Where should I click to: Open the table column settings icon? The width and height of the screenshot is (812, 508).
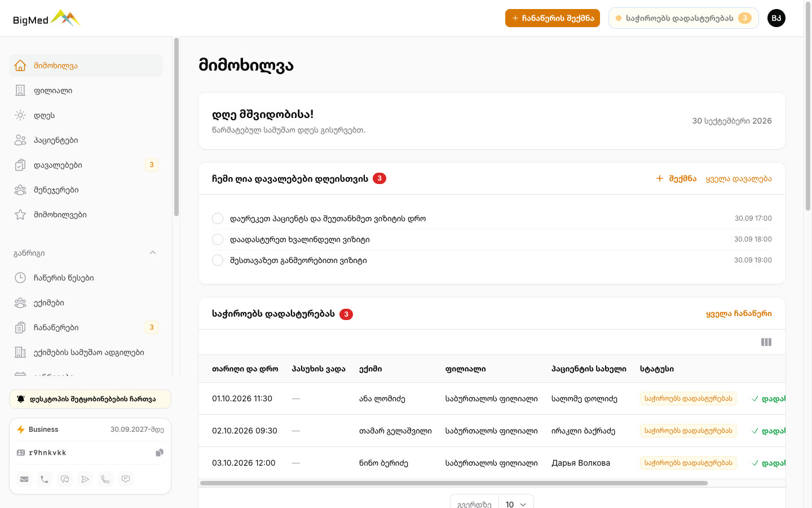[766, 342]
